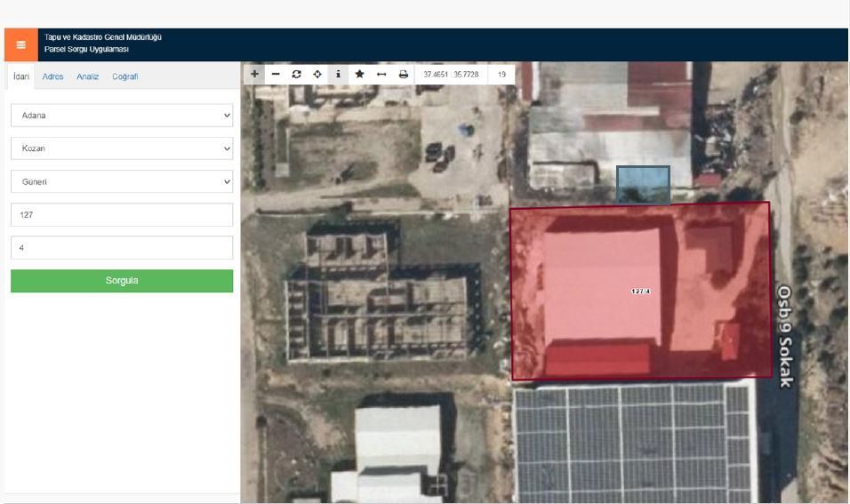850x504 pixels.
Task: Click the star favorites icon
Action: [x=359, y=75]
